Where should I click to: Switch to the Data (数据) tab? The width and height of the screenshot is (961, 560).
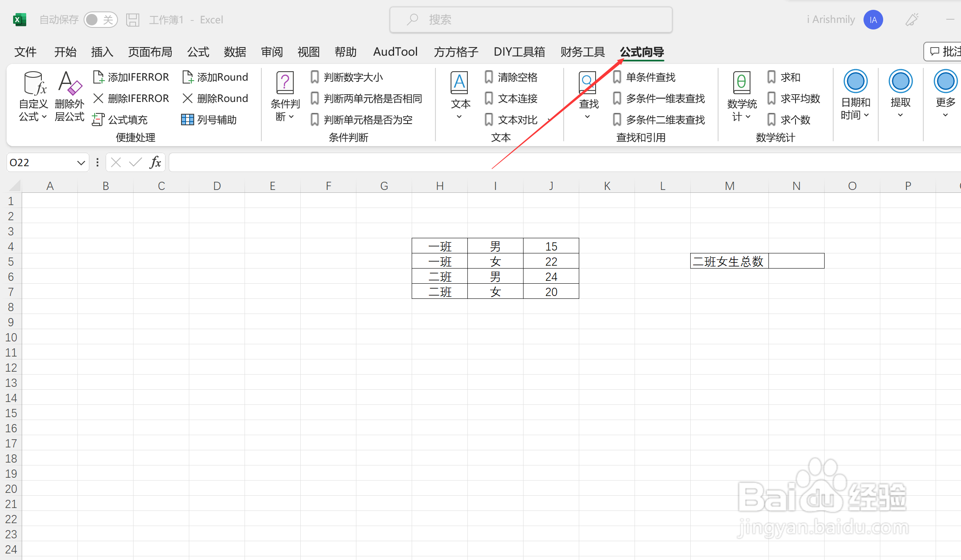(235, 52)
